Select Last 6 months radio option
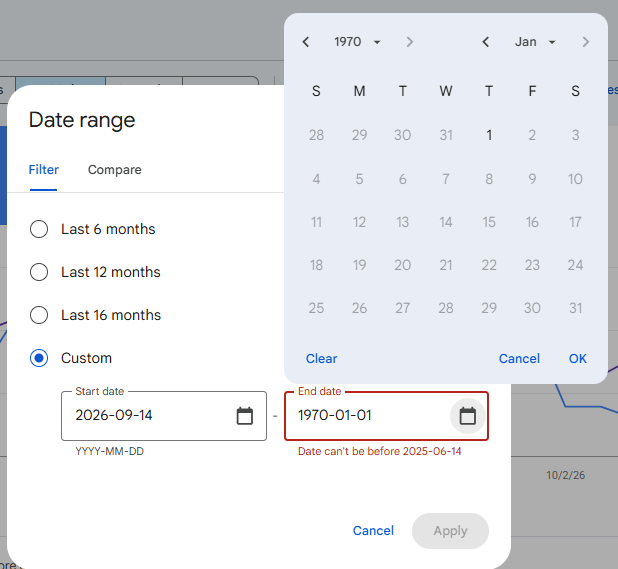The height and width of the screenshot is (569, 618). (x=39, y=229)
